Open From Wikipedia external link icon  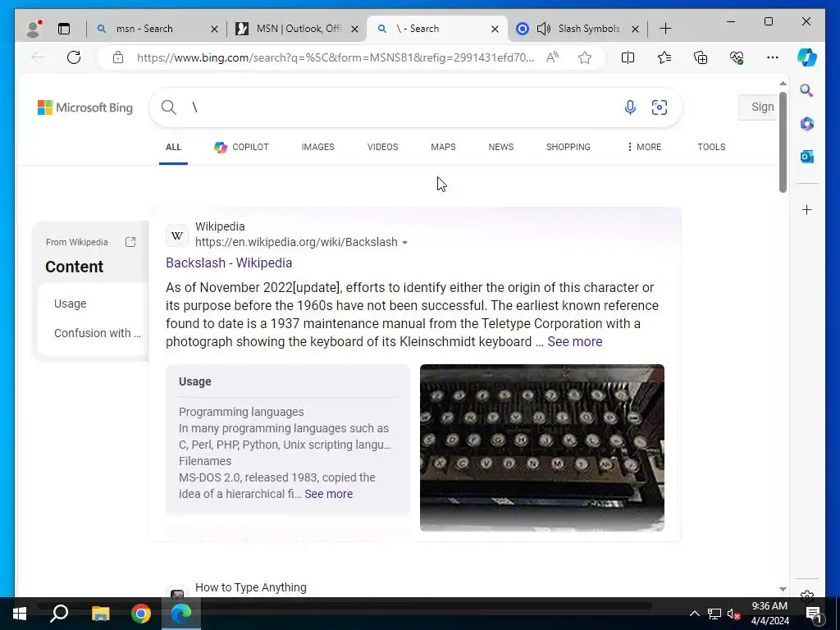[x=130, y=242]
